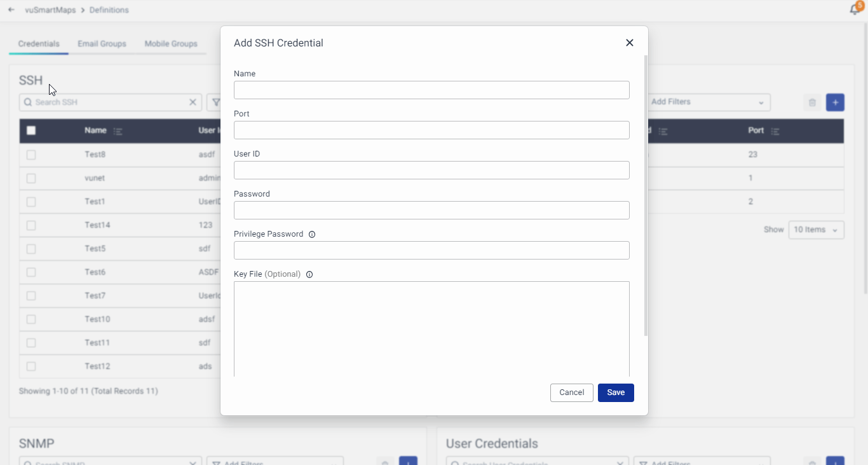868x465 pixels.
Task: Close the Add SSH Credential dialog
Action: pyautogui.click(x=629, y=43)
